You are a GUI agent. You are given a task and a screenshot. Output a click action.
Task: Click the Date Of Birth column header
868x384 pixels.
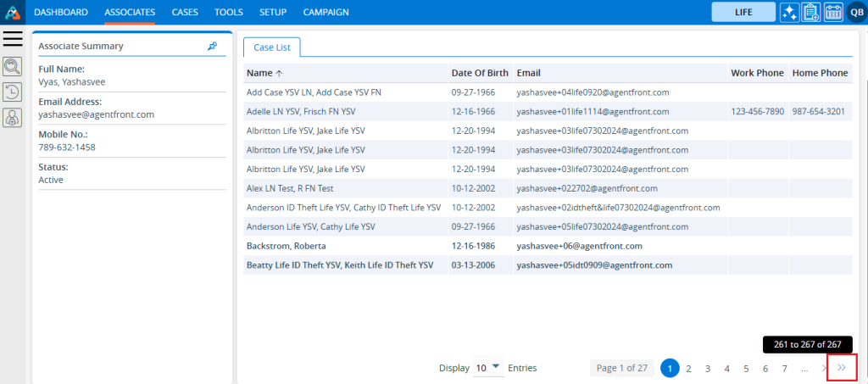(479, 73)
